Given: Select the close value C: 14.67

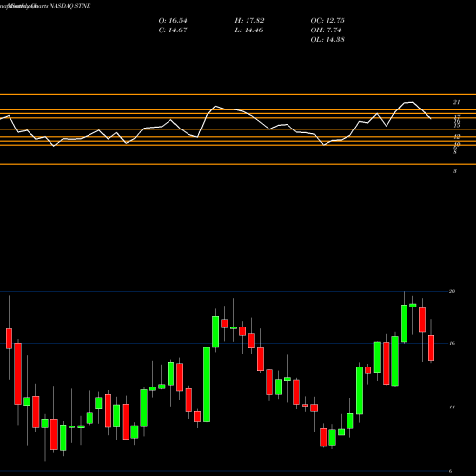Looking at the screenshot, I should point(172,30).
